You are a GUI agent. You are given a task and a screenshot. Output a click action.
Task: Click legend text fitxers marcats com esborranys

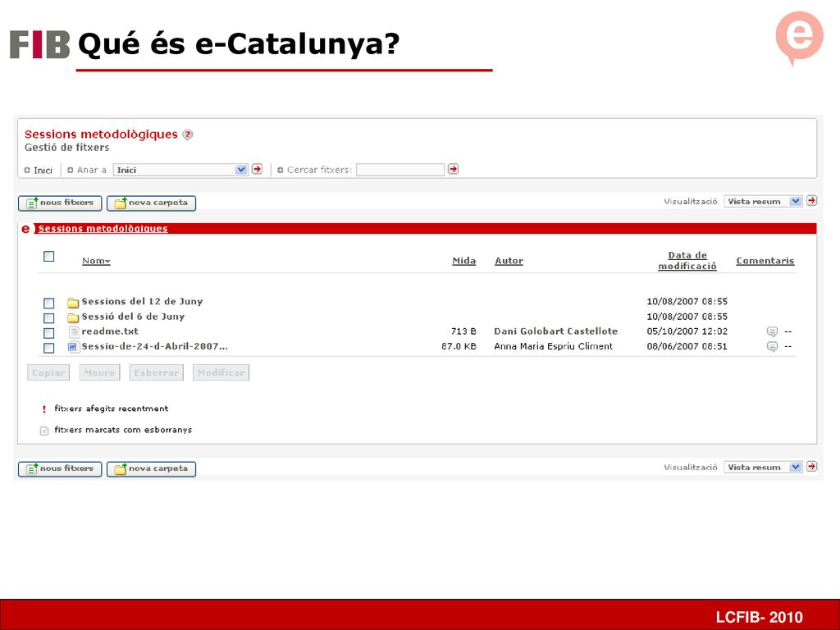[123, 430]
